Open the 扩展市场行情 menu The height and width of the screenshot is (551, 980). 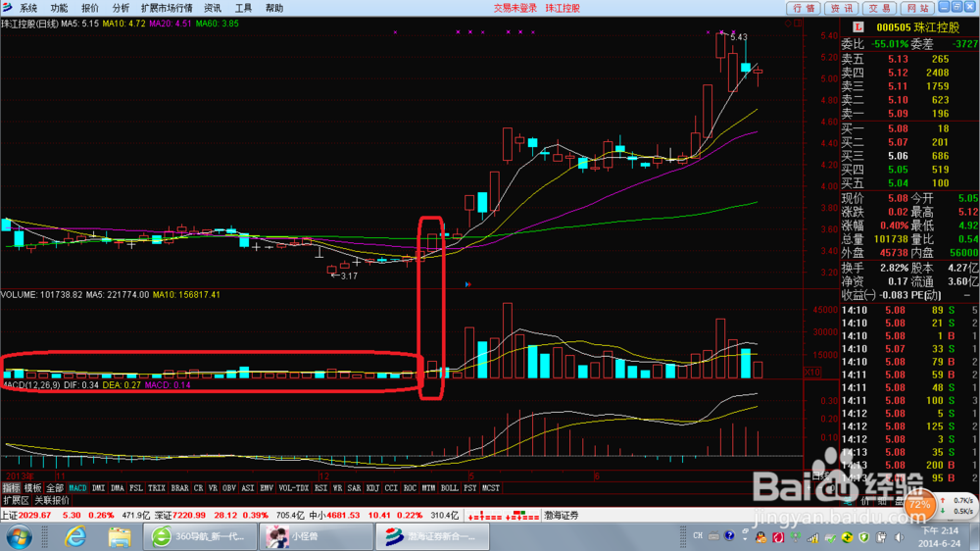(167, 8)
